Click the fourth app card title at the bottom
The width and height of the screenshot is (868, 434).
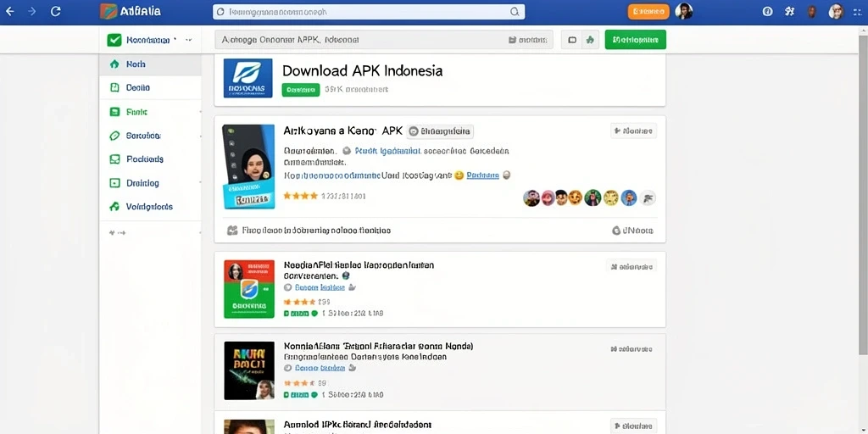(358, 425)
